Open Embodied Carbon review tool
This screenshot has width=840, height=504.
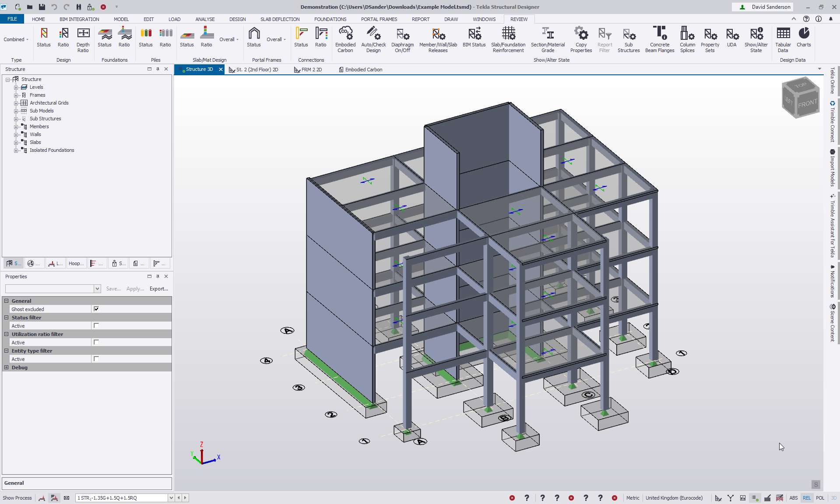click(345, 39)
